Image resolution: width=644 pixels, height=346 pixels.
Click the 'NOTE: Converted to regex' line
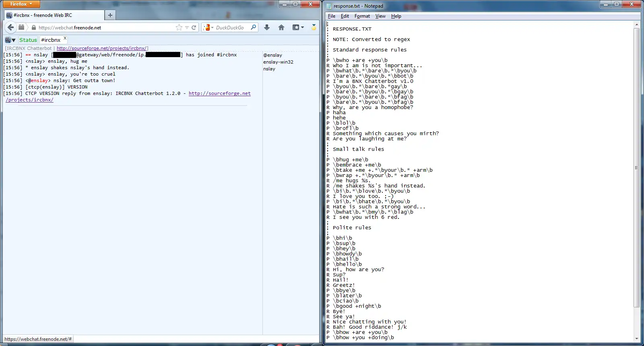(x=372, y=39)
